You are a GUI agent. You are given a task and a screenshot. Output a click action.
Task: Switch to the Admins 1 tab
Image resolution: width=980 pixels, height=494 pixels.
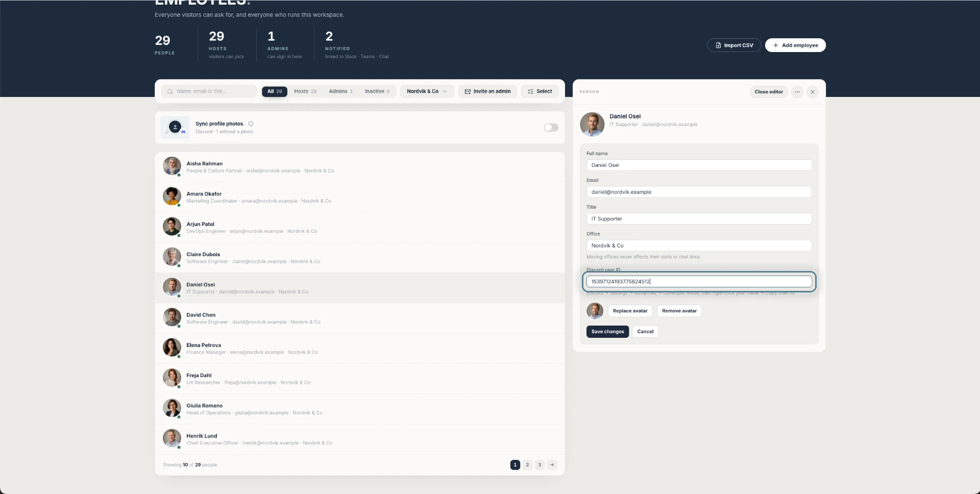(340, 91)
